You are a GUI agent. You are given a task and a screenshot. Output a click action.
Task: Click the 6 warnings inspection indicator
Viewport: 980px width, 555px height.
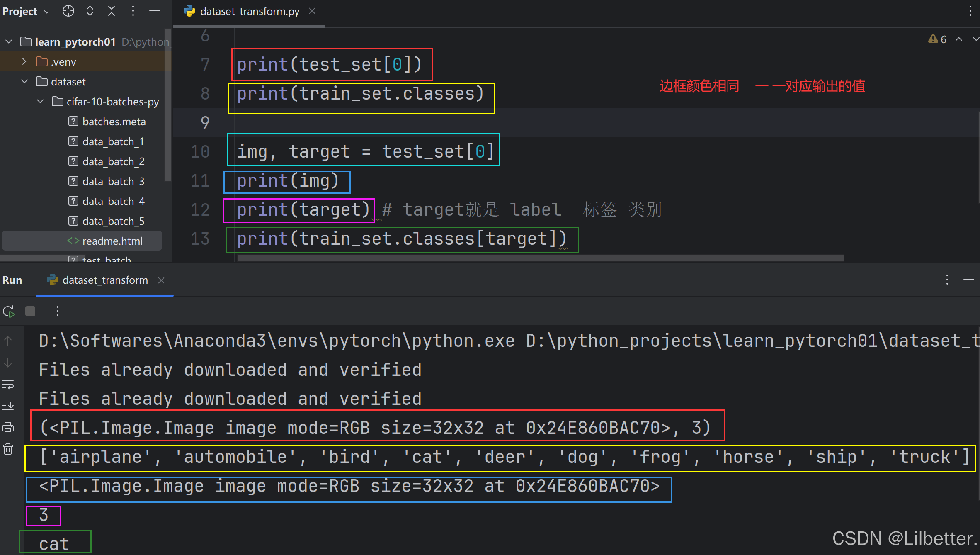click(938, 39)
